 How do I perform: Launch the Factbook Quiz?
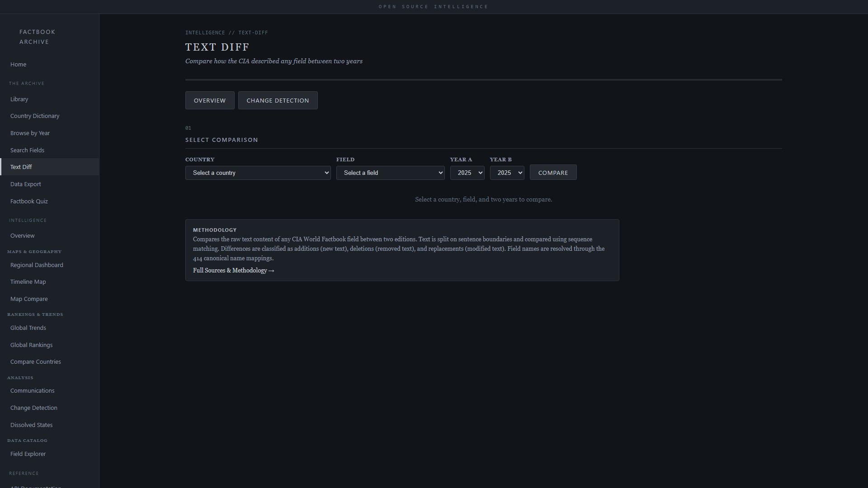tap(29, 202)
